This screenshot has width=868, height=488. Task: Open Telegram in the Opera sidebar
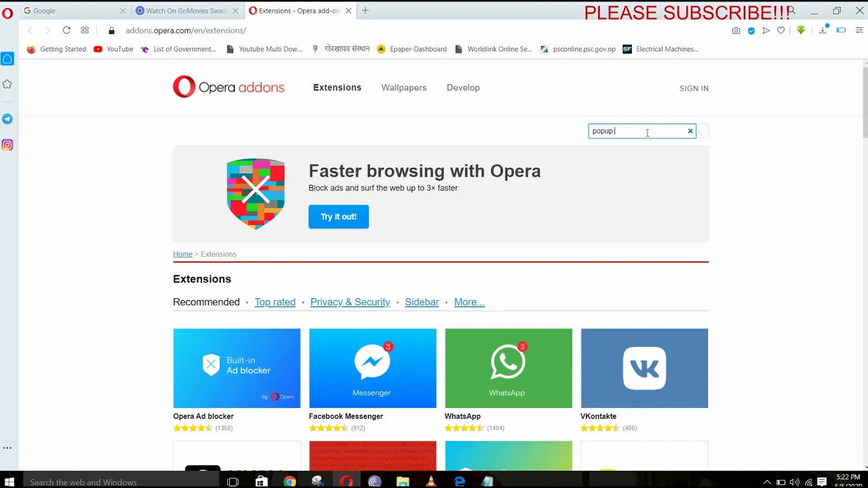(7, 119)
